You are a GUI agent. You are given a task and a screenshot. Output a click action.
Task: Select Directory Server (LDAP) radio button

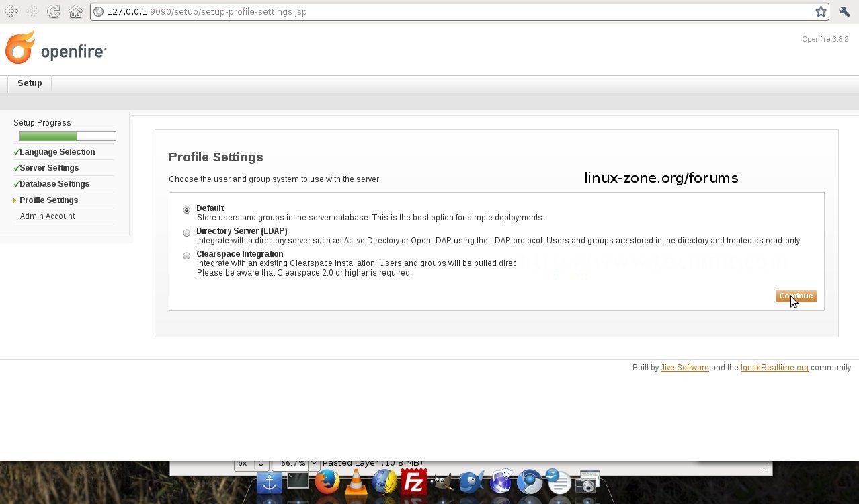[187, 233]
